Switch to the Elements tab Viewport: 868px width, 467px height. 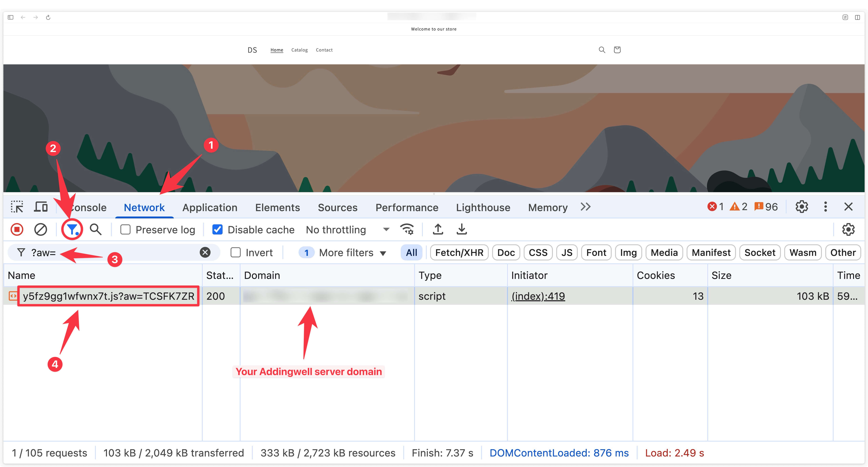(277, 207)
